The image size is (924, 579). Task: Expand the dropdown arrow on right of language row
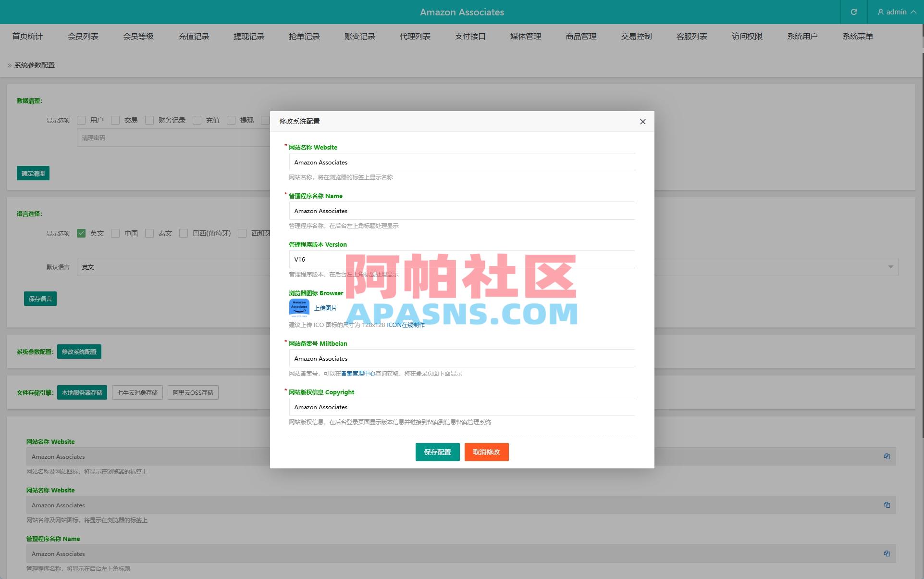[890, 266]
